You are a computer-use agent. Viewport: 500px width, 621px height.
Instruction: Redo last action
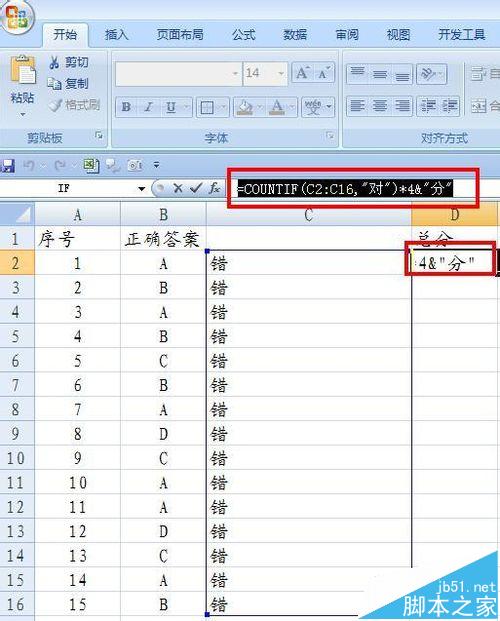pos(59,165)
